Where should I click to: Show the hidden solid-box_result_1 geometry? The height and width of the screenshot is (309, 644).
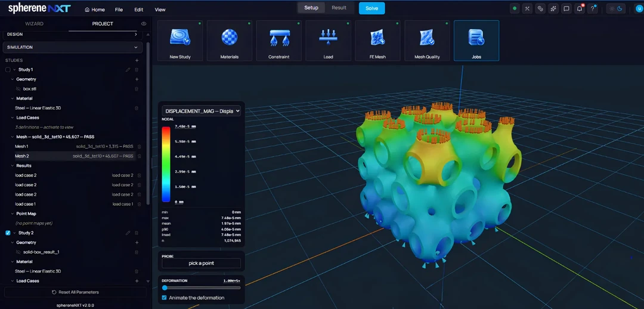(x=18, y=252)
